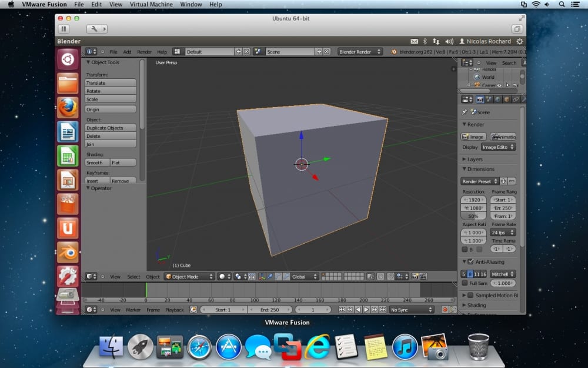Click the timeline record auto-keyframe button

click(x=445, y=310)
